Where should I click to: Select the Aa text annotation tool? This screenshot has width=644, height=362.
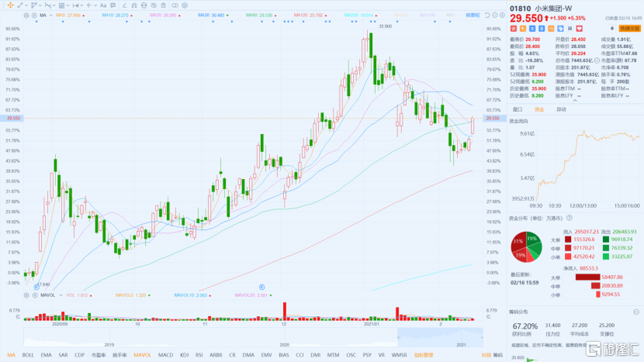coord(103,5)
